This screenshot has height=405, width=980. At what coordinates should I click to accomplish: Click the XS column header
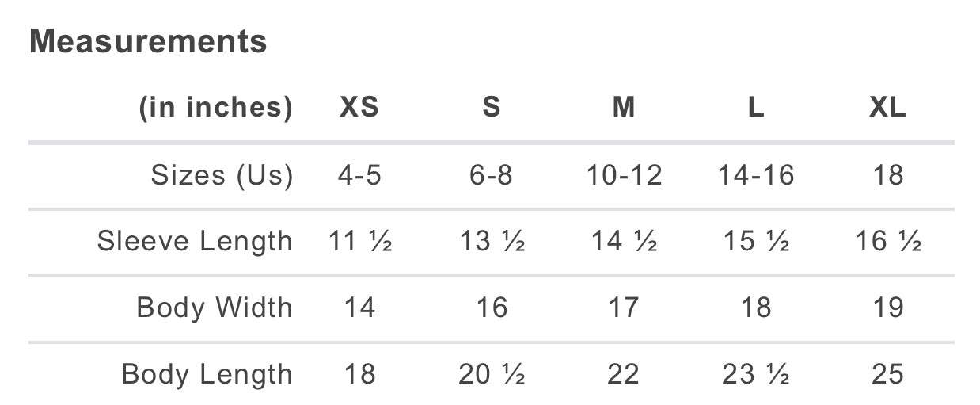[359, 108]
